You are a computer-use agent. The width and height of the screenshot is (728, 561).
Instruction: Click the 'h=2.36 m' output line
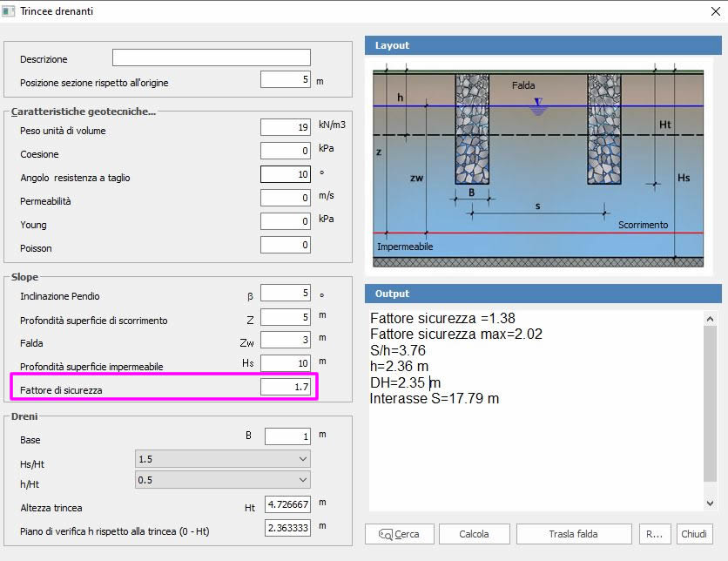tap(400, 367)
